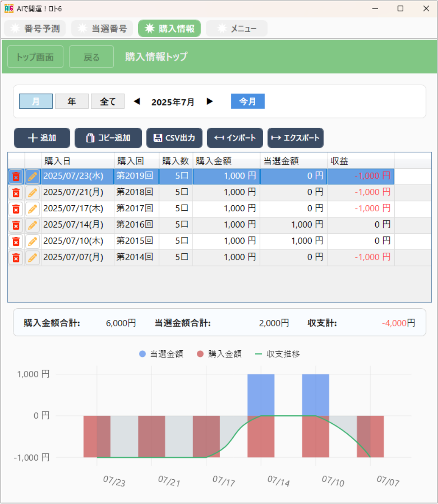
Task: Go to the next month
Action: [x=210, y=101]
